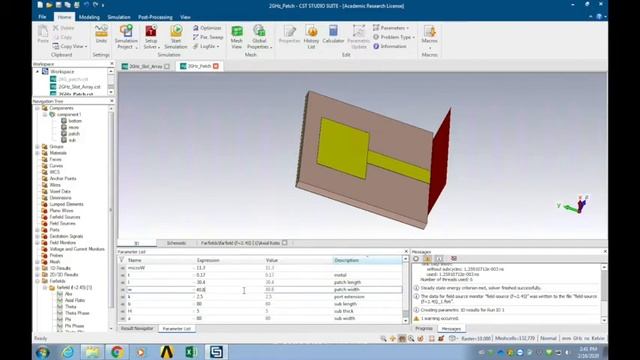
Task: Open the Logfile dropdown
Action: click(x=206, y=47)
